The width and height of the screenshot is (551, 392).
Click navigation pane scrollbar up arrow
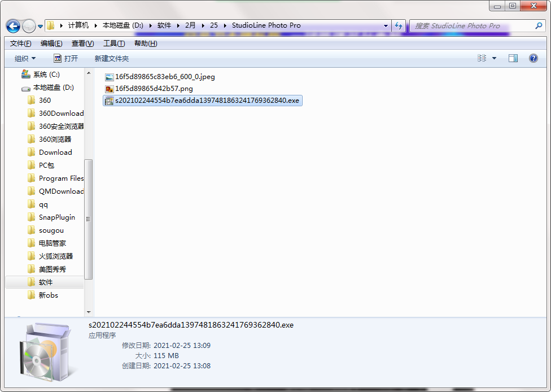89,73
